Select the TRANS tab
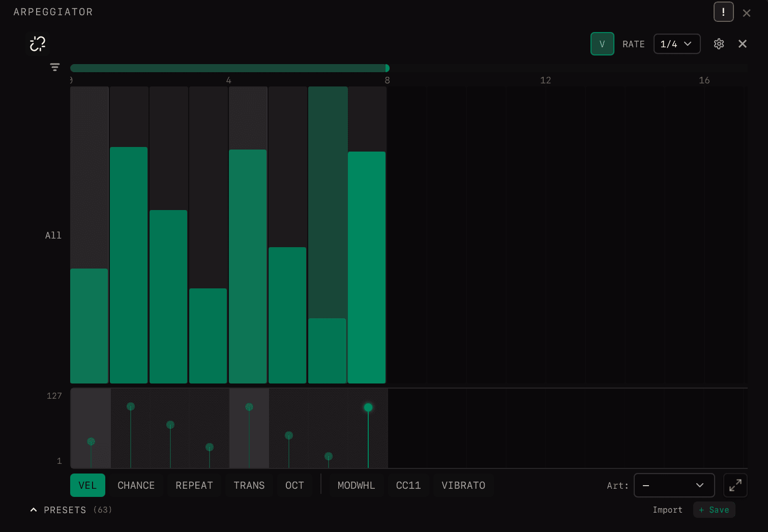This screenshot has width=768, height=532. tap(249, 485)
